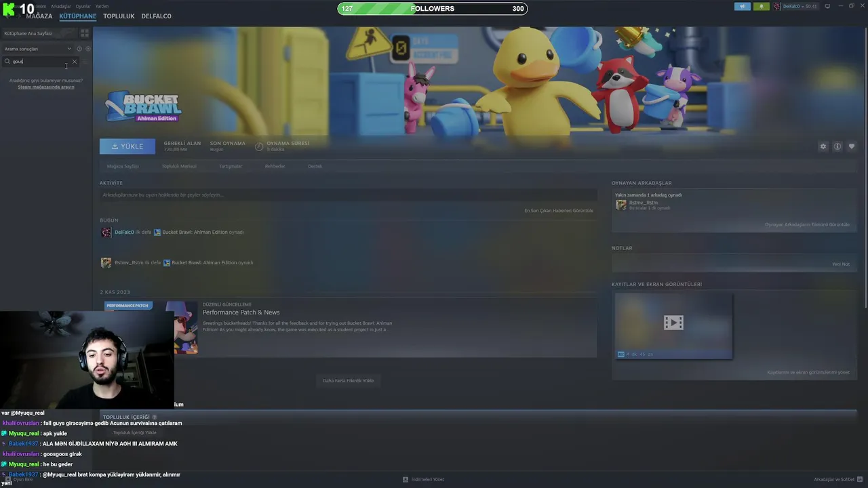Click Bucket Brawl game icon in DelFalc0 activity

pos(157,232)
